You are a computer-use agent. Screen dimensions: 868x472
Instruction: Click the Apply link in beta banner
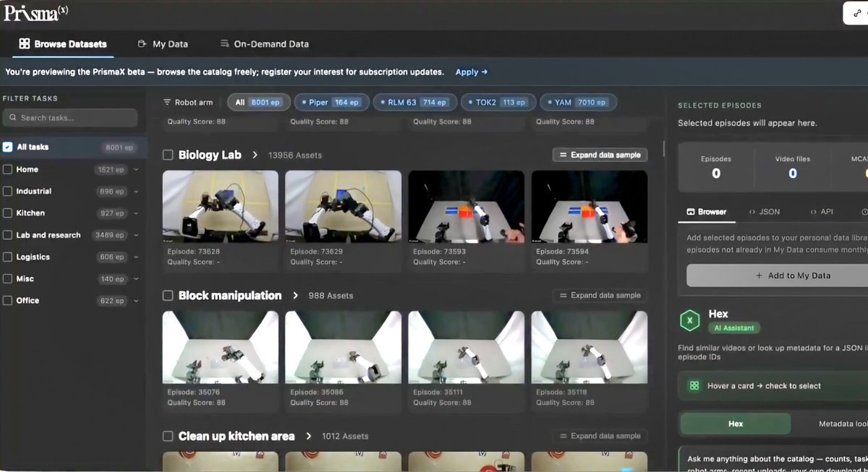(x=472, y=72)
